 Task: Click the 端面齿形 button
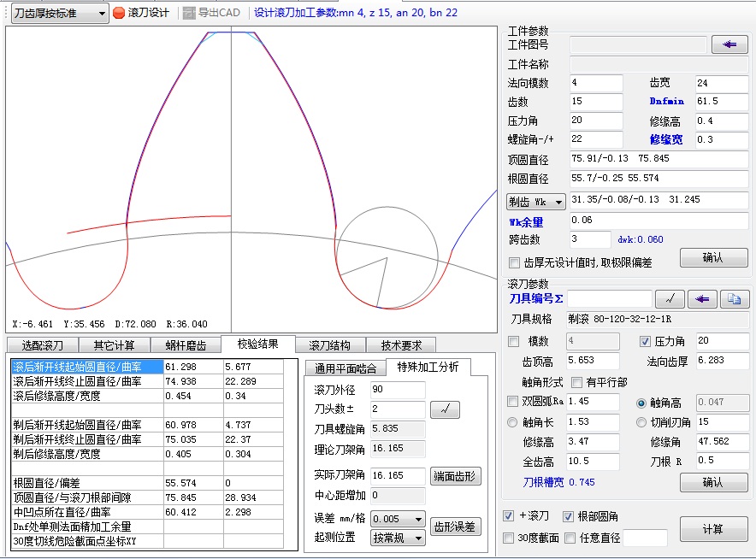click(455, 476)
